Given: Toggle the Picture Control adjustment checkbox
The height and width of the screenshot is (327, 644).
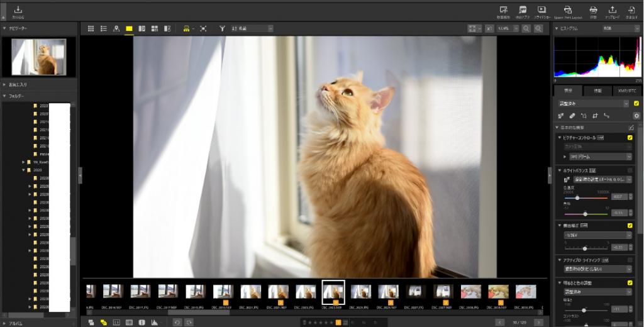Looking at the screenshot, I should point(630,137).
